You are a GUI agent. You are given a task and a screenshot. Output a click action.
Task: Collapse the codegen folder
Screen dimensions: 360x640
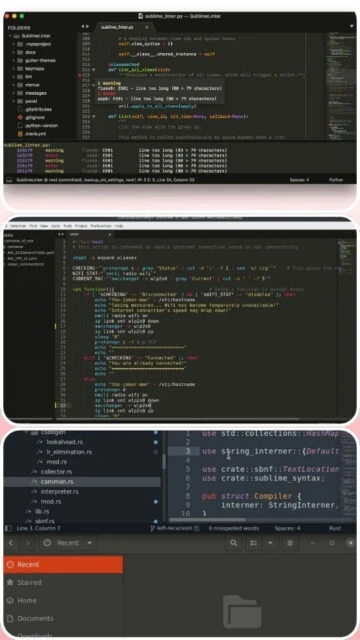coord(26,433)
